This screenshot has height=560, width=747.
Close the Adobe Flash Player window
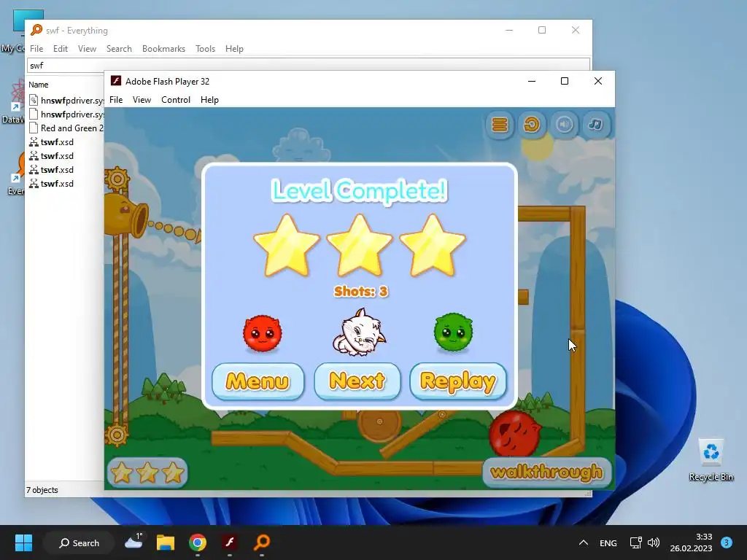pyautogui.click(x=598, y=81)
